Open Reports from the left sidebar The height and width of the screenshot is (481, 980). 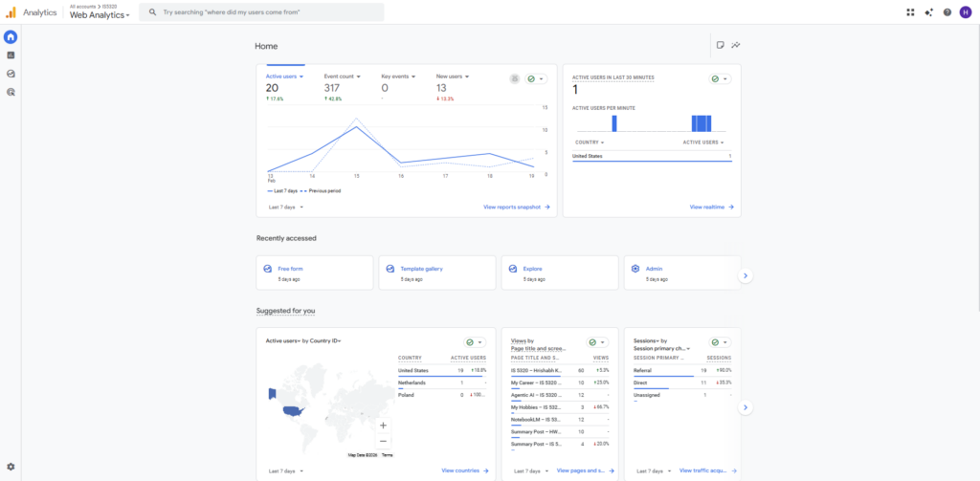pos(11,55)
